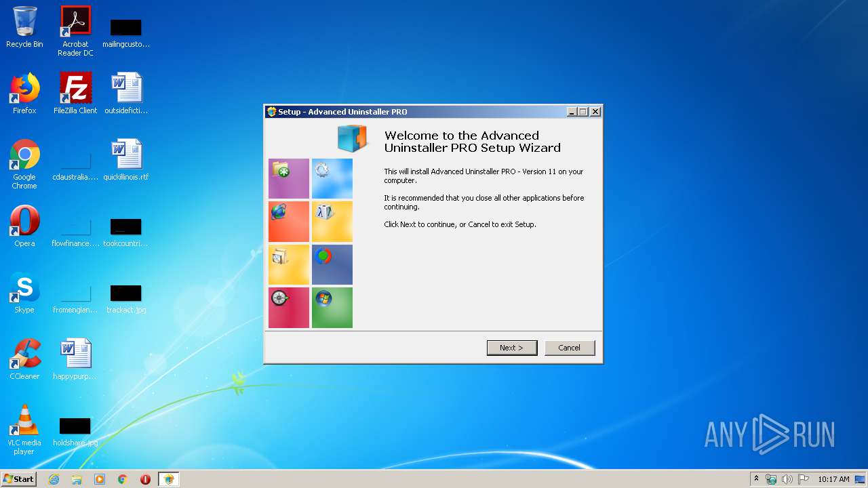The image size is (868, 488).
Task: Cancel the Advanced Uninstaller PRO setup
Action: coord(570,348)
